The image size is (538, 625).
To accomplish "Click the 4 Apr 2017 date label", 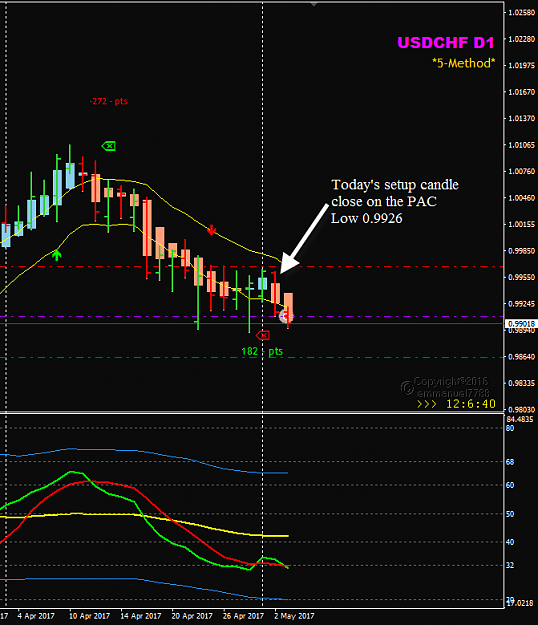I will [36, 616].
